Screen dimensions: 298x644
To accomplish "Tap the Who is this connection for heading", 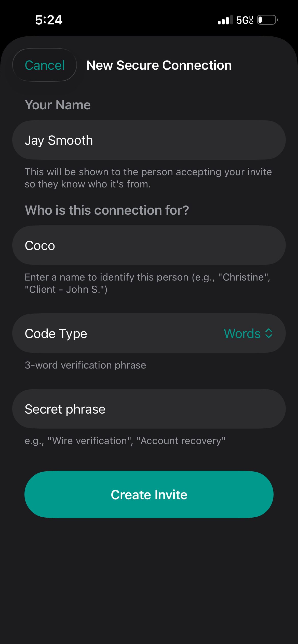I will 107,210.
